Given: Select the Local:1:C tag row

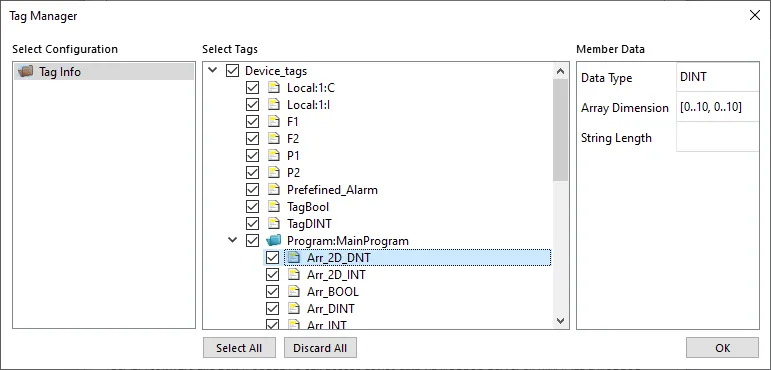Looking at the screenshot, I should 311,88.
